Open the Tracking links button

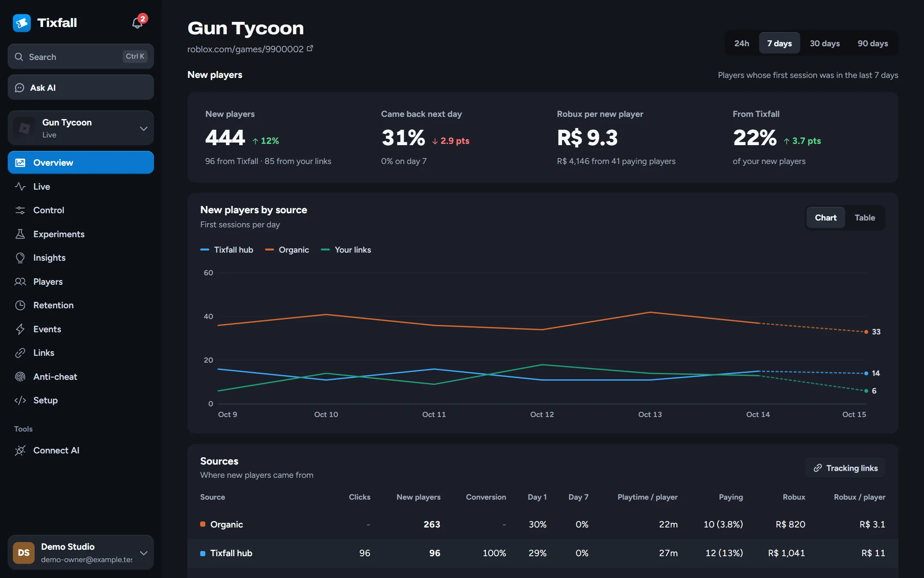point(846,468)
